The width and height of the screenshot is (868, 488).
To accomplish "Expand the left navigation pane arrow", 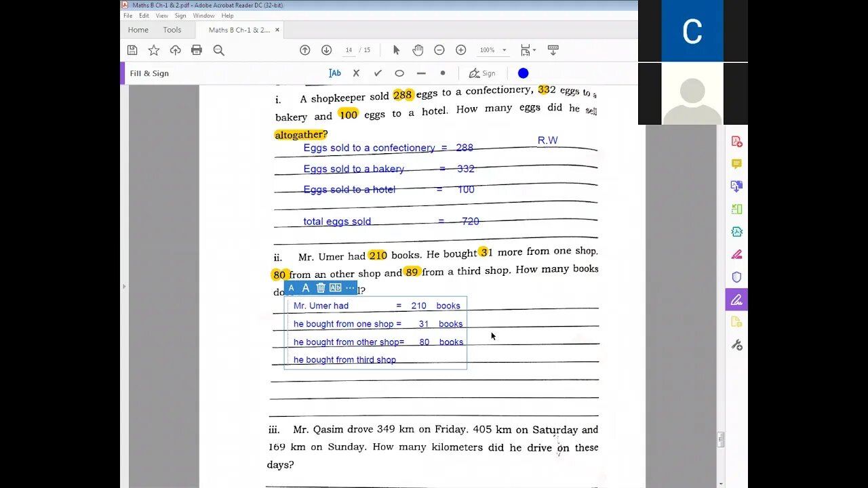I will (x=123, y=287).
